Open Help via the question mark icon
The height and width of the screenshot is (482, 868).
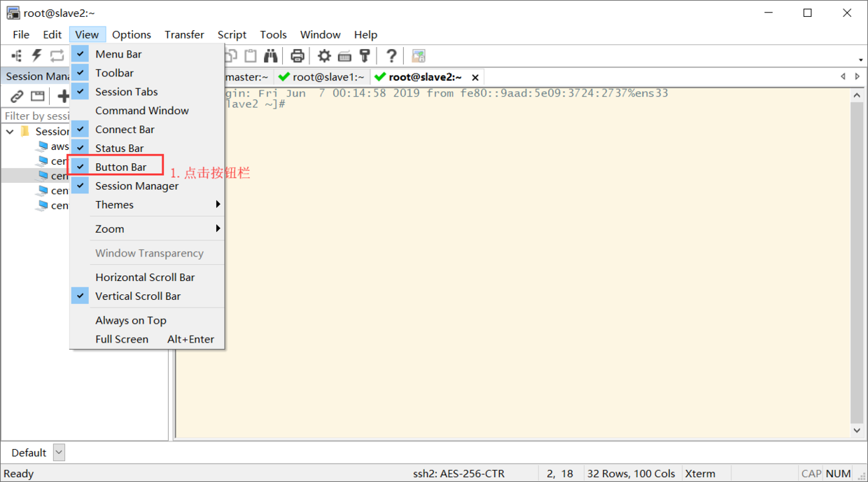click(391, 56)
